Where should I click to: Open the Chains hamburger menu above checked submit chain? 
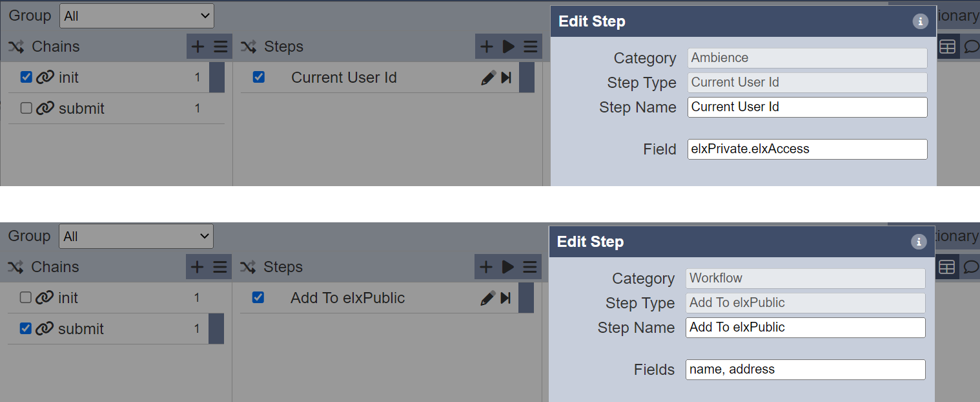[x=220, y=267]
